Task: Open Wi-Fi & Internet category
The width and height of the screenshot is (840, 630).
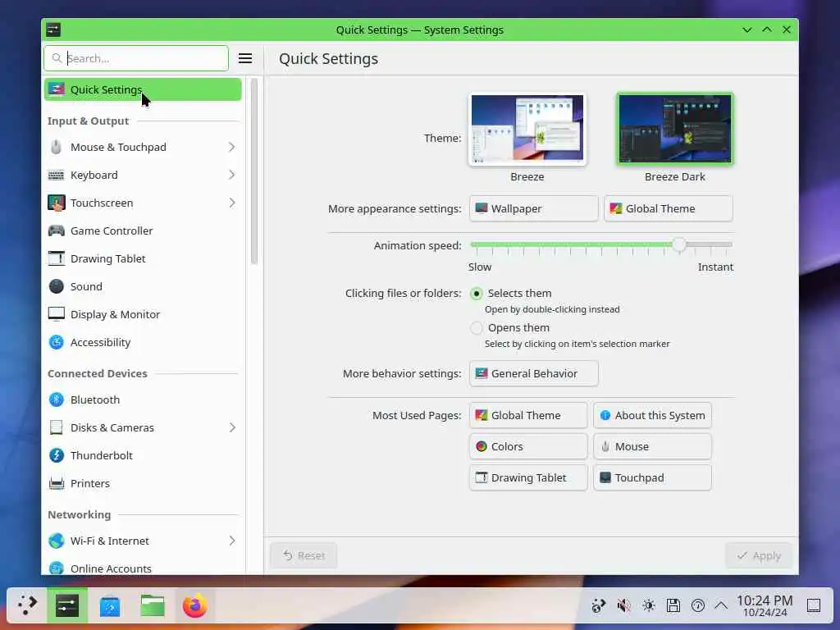Action: click(143, 541)
